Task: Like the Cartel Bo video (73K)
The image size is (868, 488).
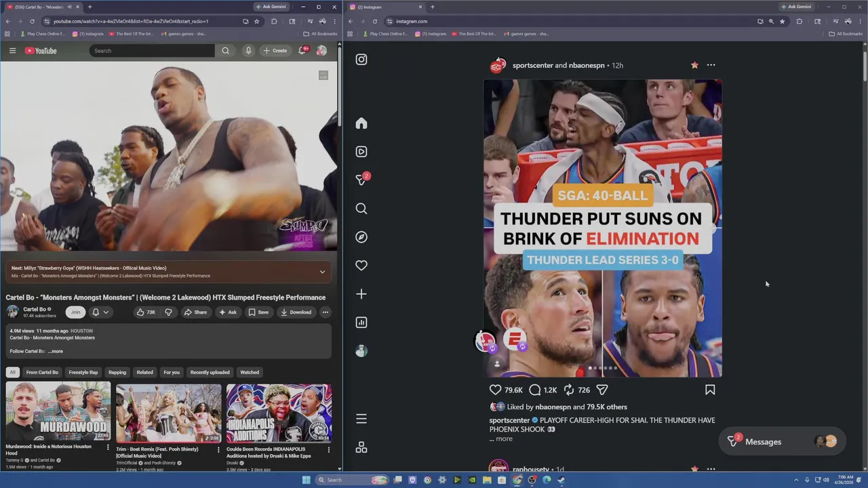Action: tap(146, 312)
